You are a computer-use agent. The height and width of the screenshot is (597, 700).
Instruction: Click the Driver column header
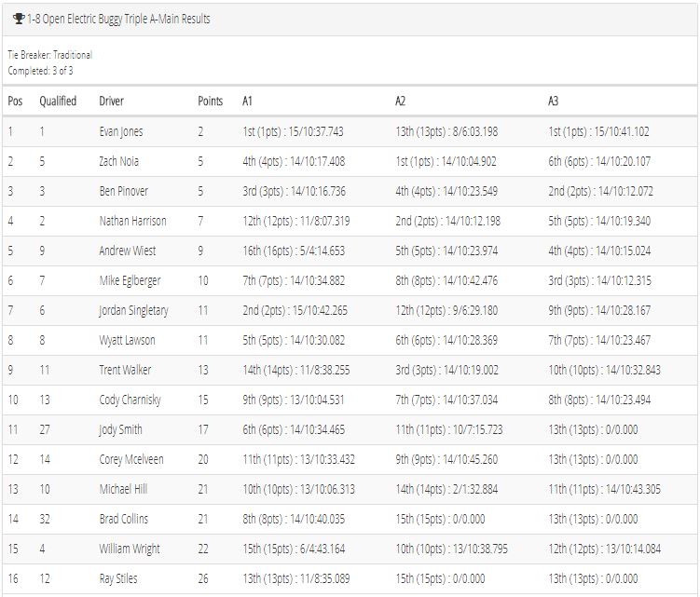111,101
